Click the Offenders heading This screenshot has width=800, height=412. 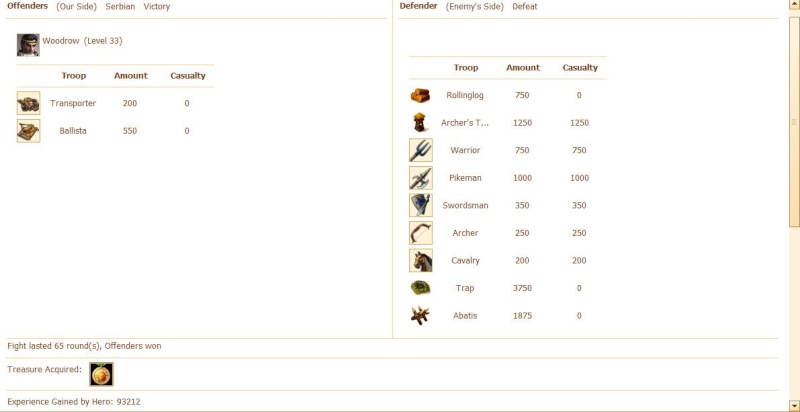[28, 6]
